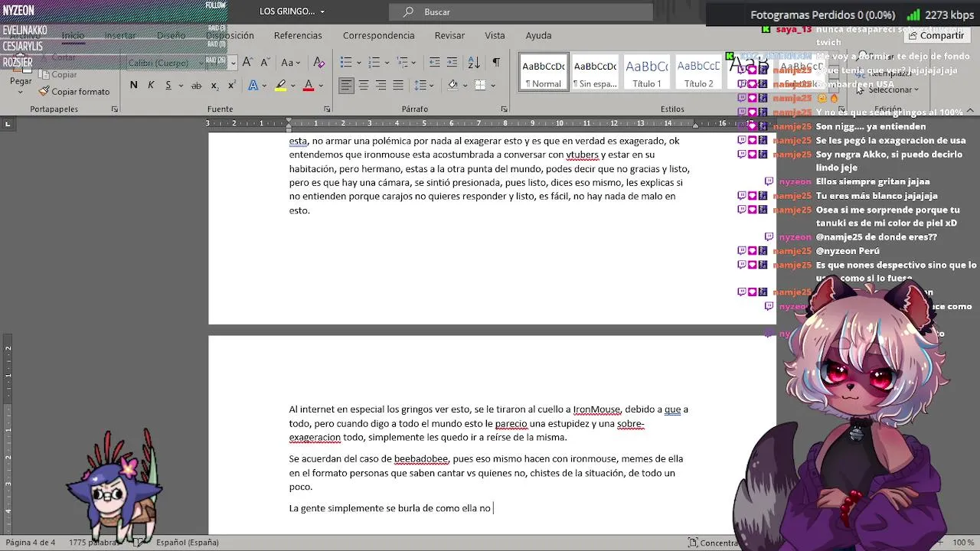Apply the Título 1 style
The height and width of the screenshot is (551, 980).
647,72
